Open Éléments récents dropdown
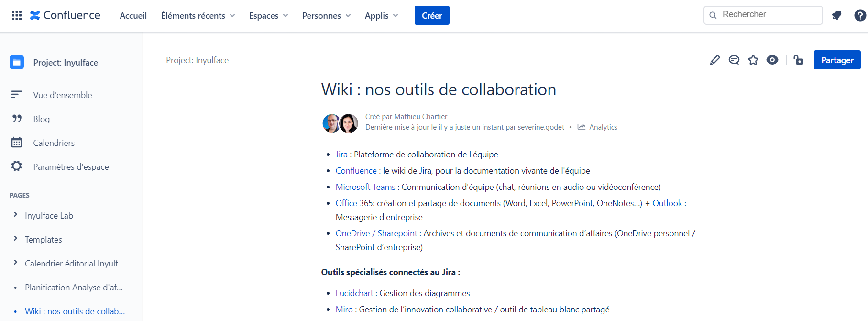The height and width of the screenshot is (321, 868). tap(198, 16)
